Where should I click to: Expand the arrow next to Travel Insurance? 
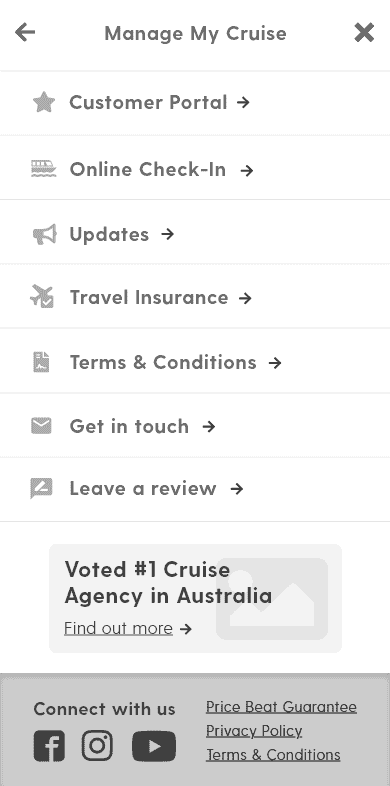[x=245, y=298]
